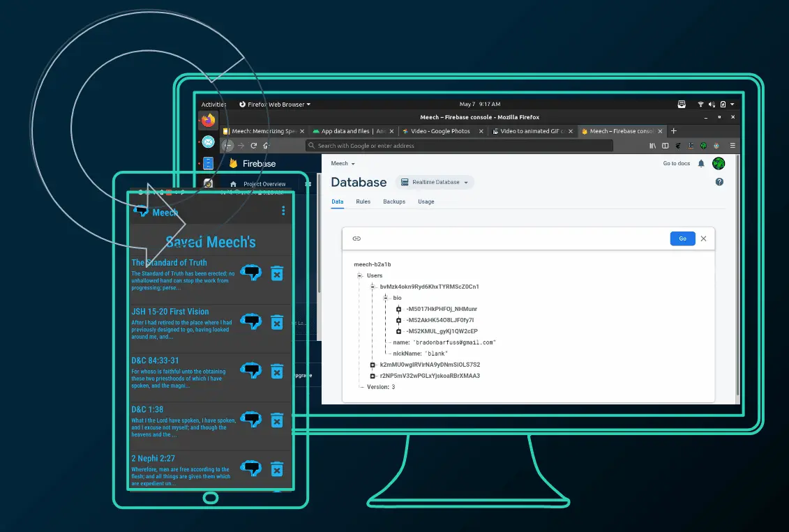The width and height of the screenshot is (789, 532).
Task: Switch to the Usage tab
Action: tap(426, 202)
